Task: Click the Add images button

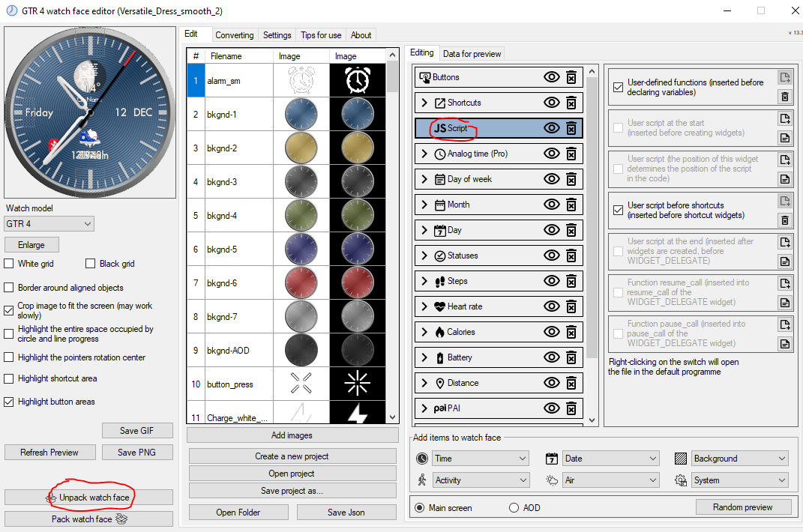Action: coord(292,435)
